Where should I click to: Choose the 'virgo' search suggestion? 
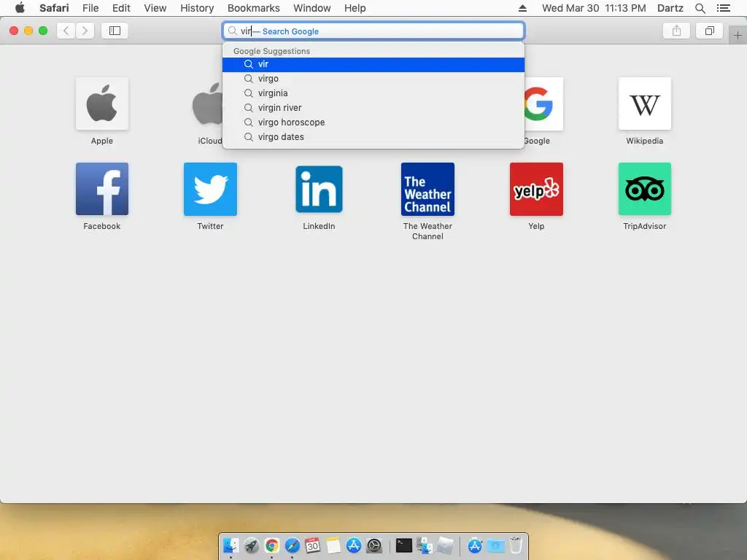click(373, 79)
